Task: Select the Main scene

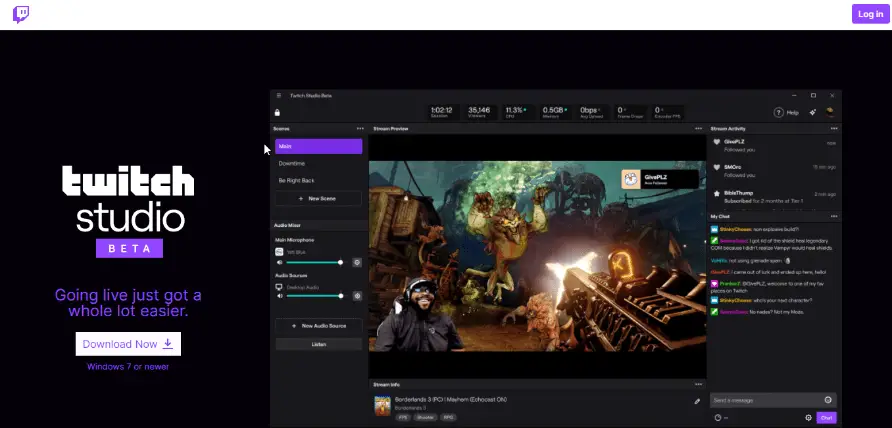Action: tap(319, 146)
